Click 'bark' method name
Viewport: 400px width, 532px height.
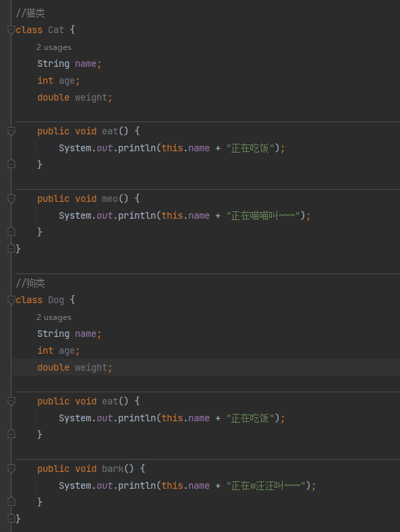click(x=113, y=469)
